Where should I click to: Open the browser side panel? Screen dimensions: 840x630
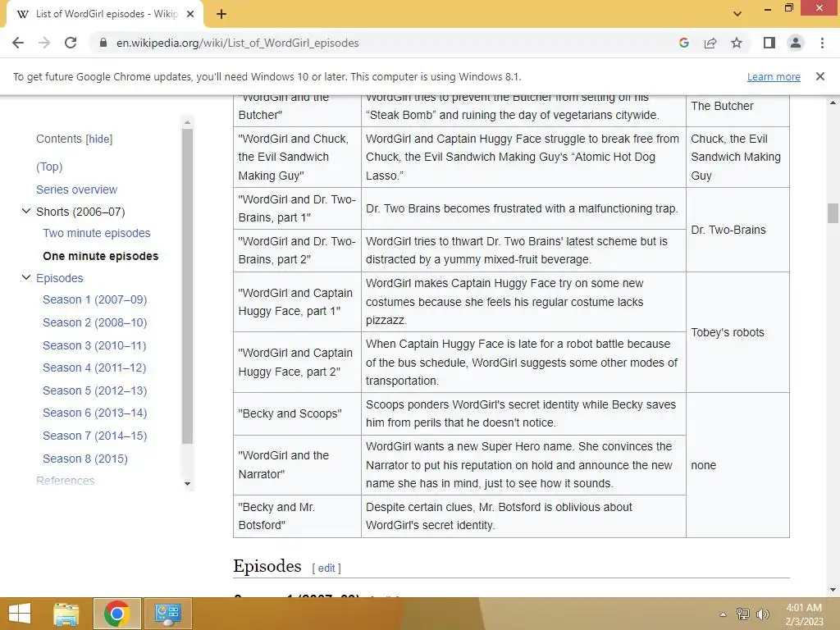click(x=769, y=43)
